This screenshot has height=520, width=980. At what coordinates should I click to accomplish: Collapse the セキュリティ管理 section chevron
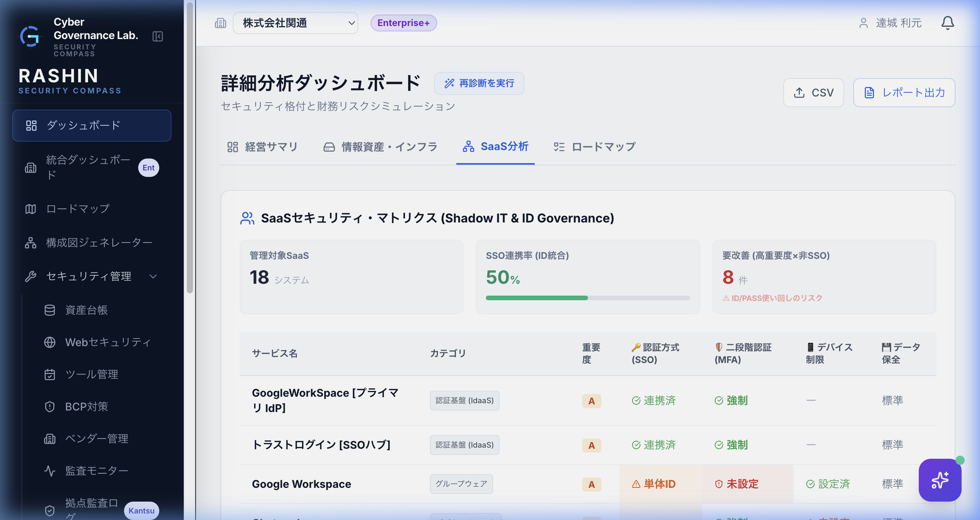pos(153,276)
